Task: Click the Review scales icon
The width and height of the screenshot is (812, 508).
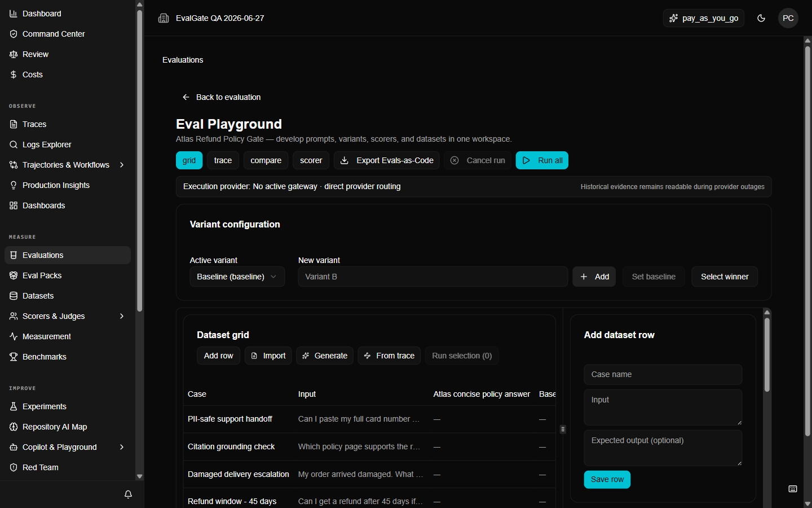Action: 14,54
